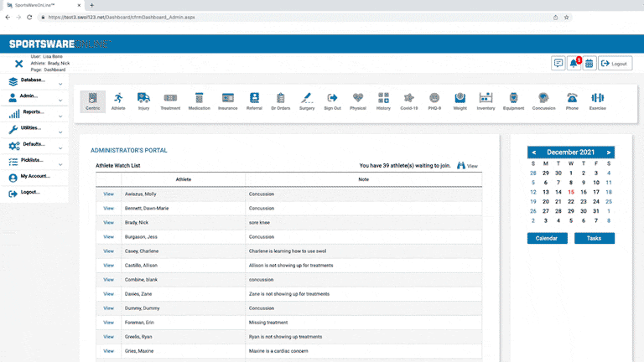Open notifications bell icon

click(x=574, y=63)
